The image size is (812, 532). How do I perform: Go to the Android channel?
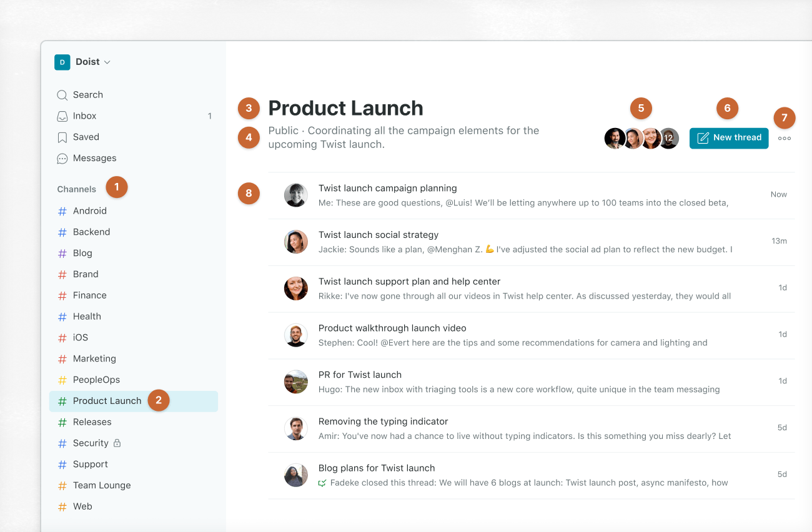(x=89, y=211)
